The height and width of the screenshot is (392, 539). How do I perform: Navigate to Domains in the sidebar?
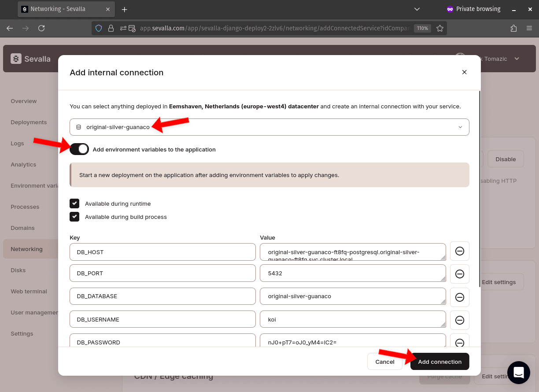coord(22,228)
